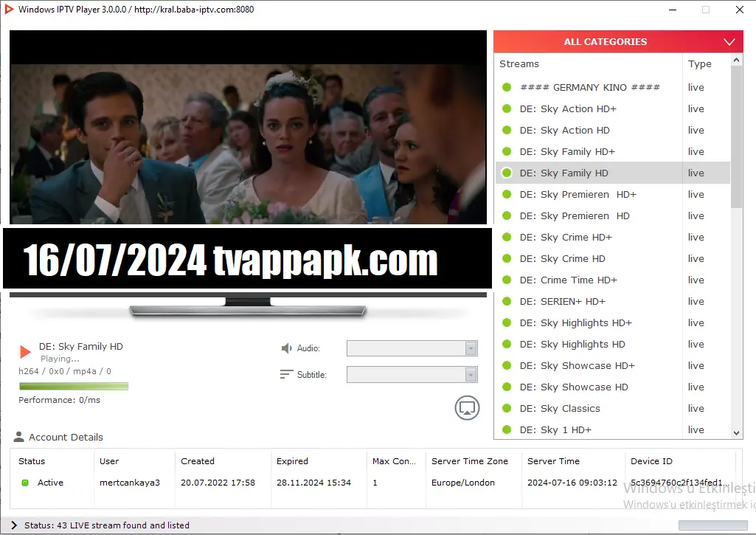Open the ALL CATEGORIES dropdown

618,42
